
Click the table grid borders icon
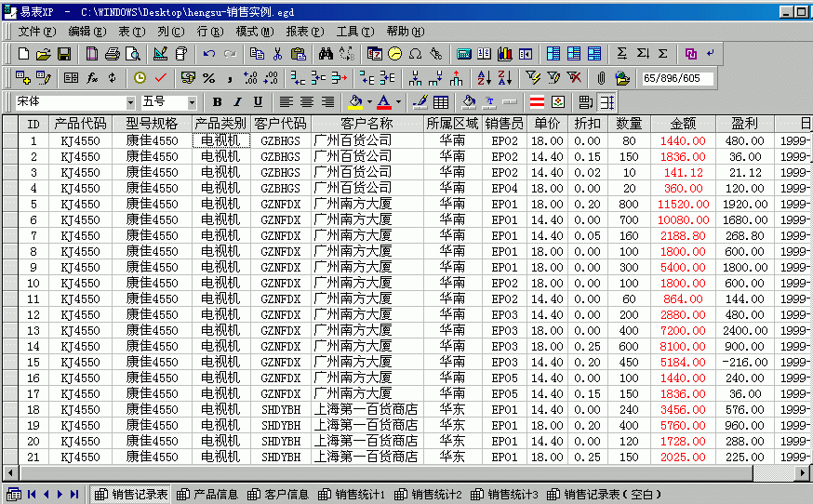(x=441, y=102)
